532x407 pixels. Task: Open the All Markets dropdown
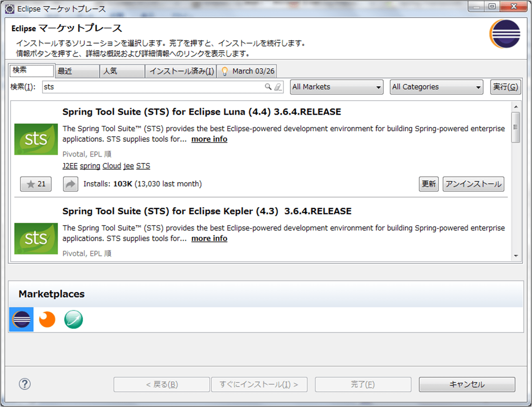[336, 86]
